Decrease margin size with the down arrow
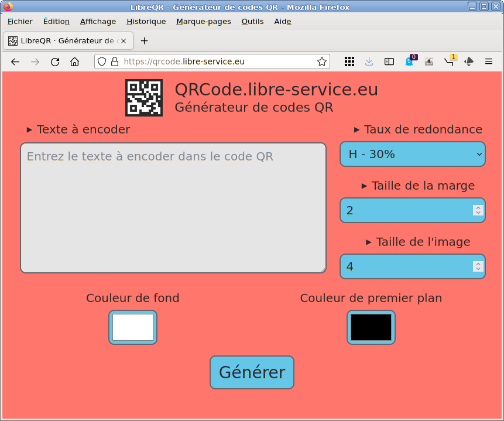This screenshot has height=421, width=504. 478,213
